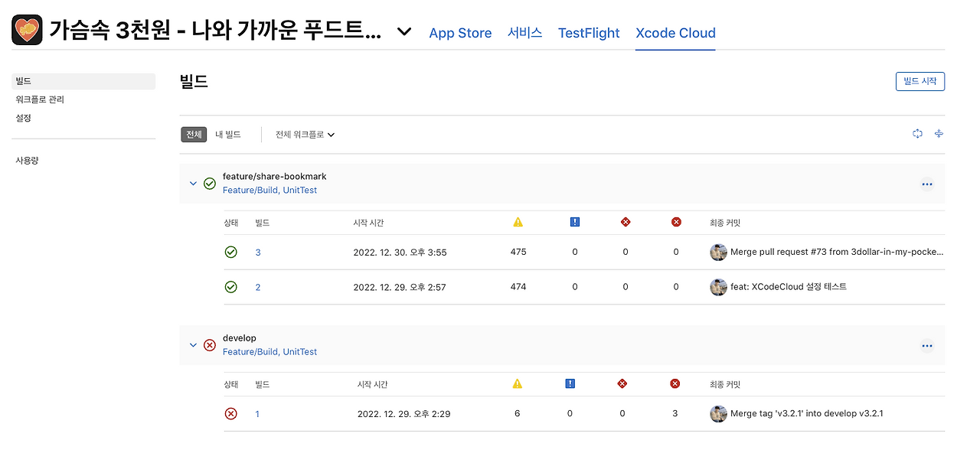Screen dimensions: 980x476
Task: Click red error column icon in feature/share-bookmark table
Action: tap(676, 222)
